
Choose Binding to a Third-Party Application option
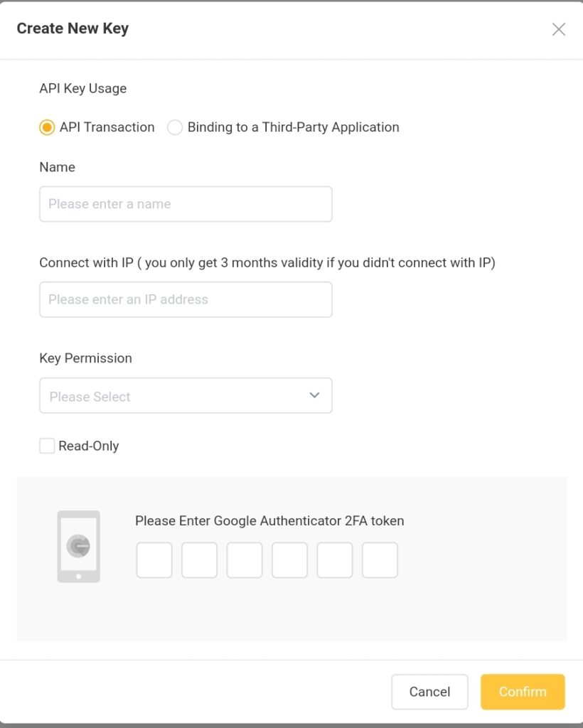pos(175,127)
